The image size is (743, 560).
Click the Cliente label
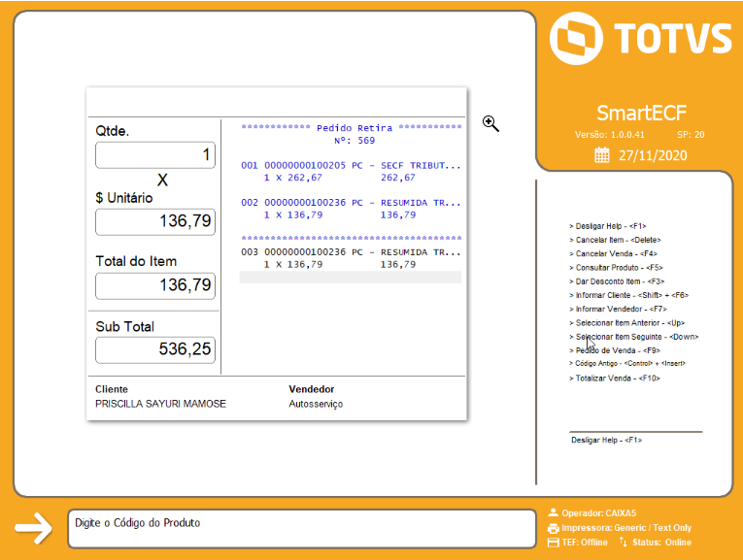point(112,389)
